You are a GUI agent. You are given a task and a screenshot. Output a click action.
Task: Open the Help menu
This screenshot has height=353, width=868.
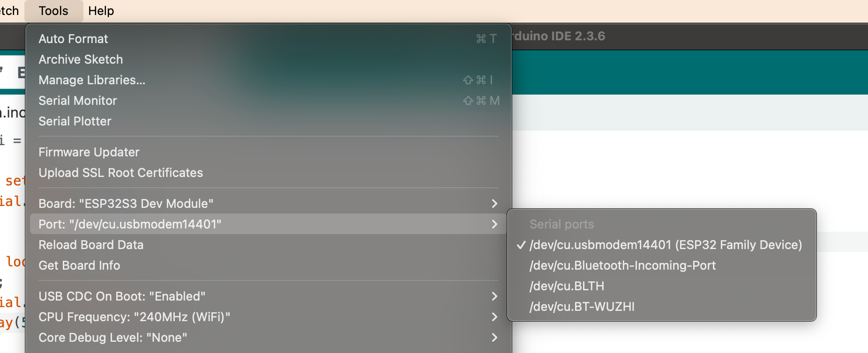point(101,11)
